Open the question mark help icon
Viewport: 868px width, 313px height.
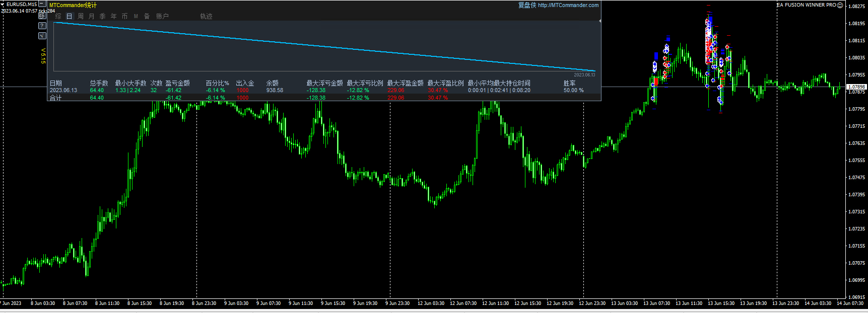coord(42,26)
